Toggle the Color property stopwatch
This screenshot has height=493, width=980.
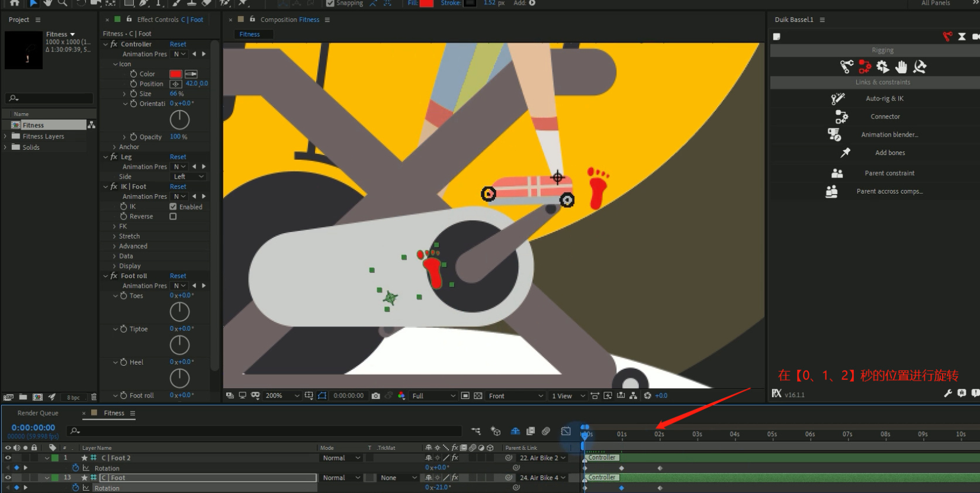(x=133, y=74)
